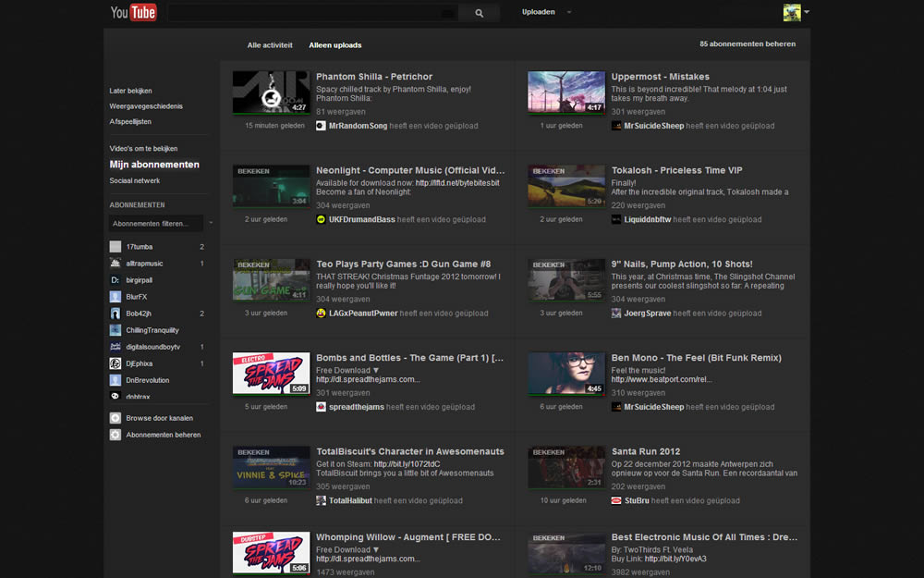Click the YouTube logo
Viewport: 924px width, 578px height.
[132, 12]
